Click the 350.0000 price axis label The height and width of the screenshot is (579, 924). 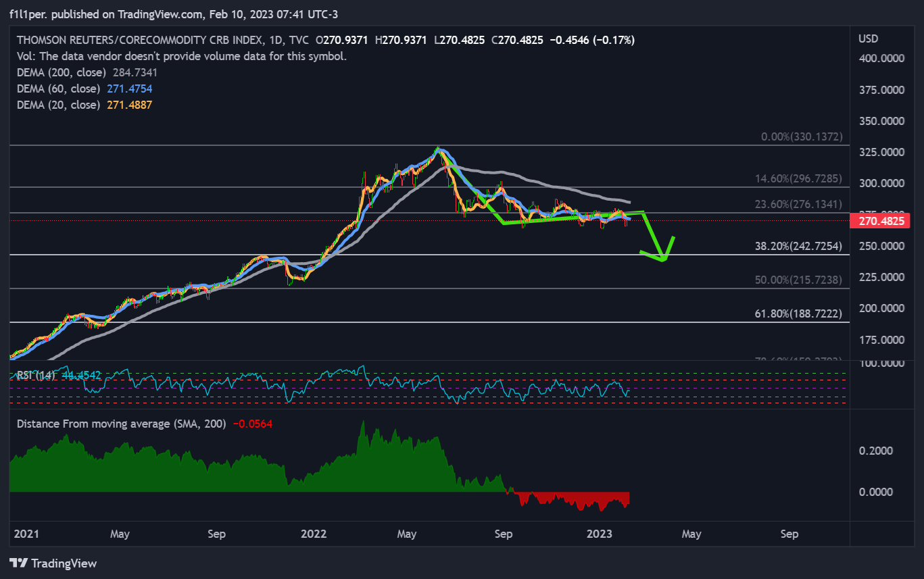click(881, 121)
